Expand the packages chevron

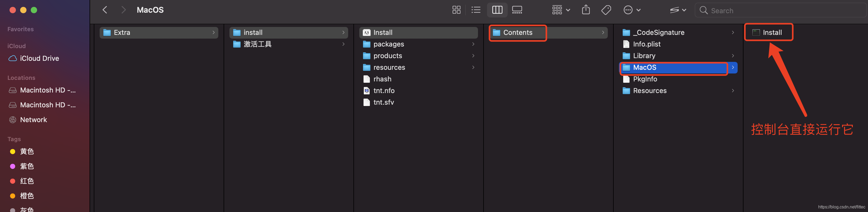coord(473,44)
